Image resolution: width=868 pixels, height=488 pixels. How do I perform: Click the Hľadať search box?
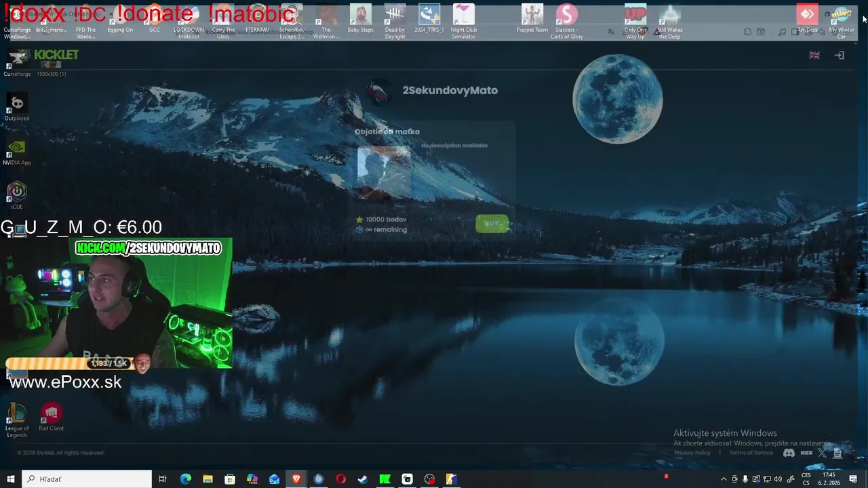(87, 479)
